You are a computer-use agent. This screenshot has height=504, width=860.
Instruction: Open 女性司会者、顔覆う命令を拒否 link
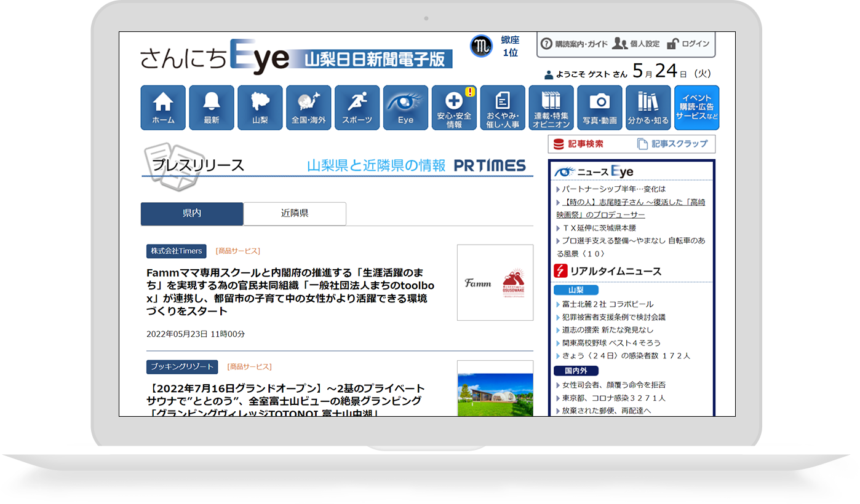pos(613,385)
